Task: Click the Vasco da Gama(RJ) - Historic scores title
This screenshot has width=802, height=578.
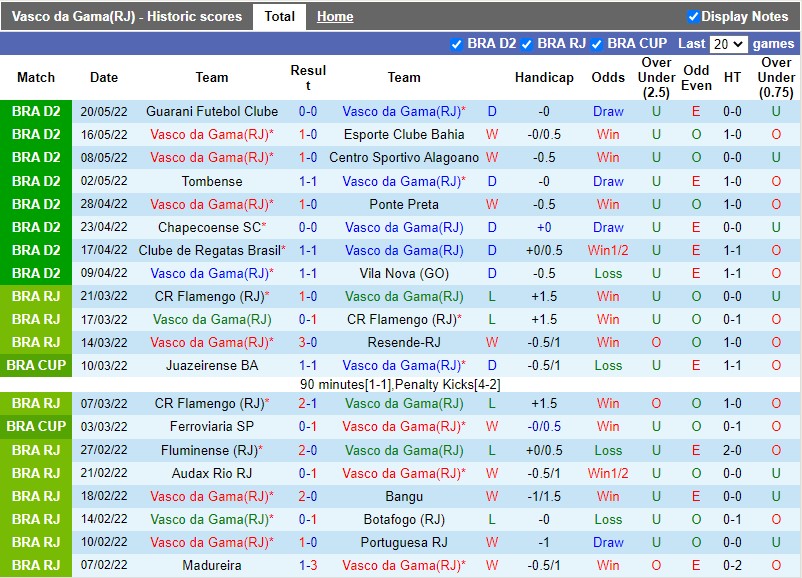Action: [x=127, y=16]
